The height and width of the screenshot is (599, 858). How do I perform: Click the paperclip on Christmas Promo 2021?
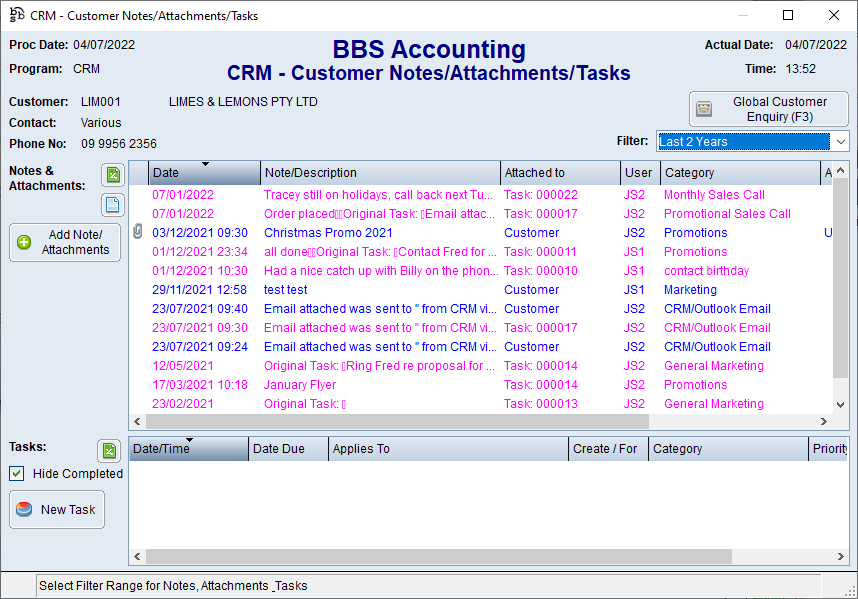pos(138,233)
